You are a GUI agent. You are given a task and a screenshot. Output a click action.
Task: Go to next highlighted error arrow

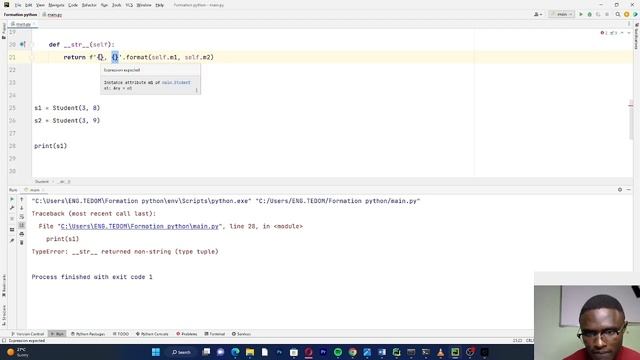click(629, 33)
